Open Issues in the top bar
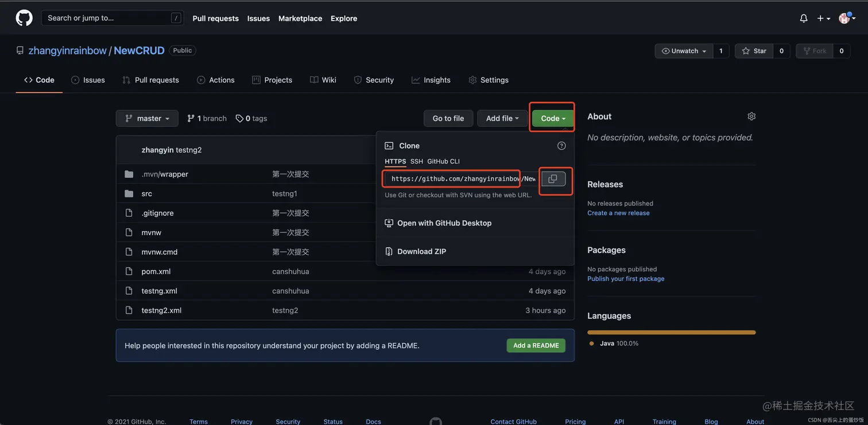Image resolution: width=868 pixels, height=425 pixels. [x=258, y=18]
